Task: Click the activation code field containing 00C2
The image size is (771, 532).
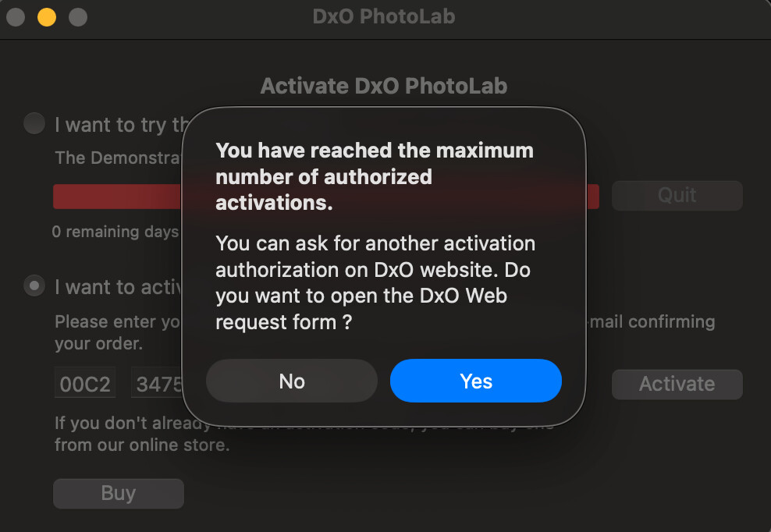Action: point(85,384)
